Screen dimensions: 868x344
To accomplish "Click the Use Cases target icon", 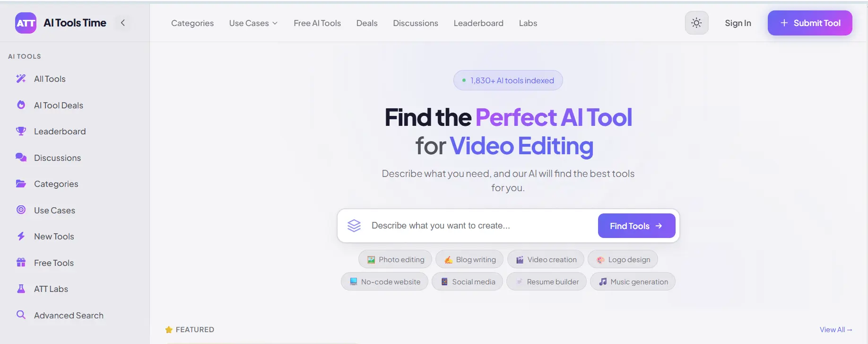I will tap(21, 210).
